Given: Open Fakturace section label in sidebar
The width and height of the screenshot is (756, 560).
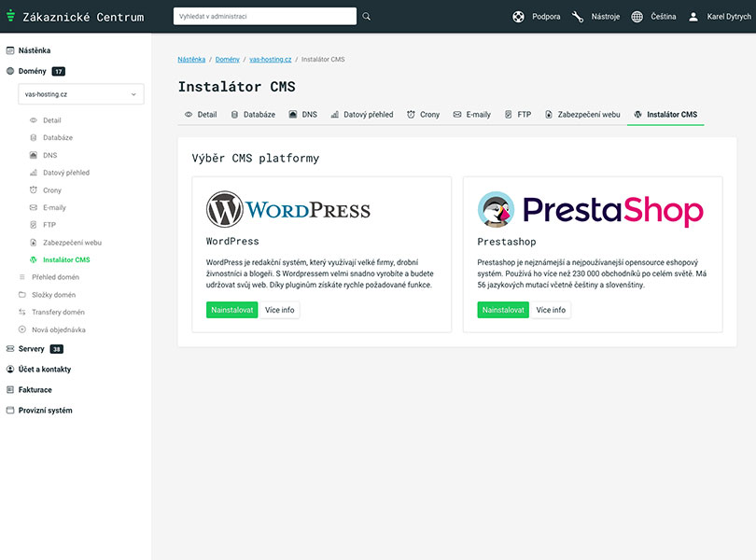Looking at the screenshot, I should [35, 390].
